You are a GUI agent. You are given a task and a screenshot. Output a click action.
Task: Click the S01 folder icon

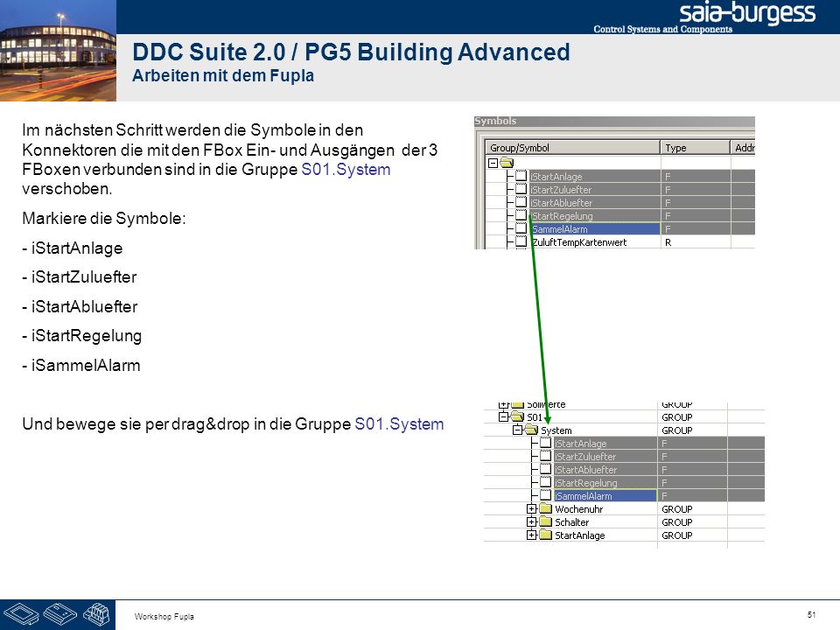coord(517,416)
